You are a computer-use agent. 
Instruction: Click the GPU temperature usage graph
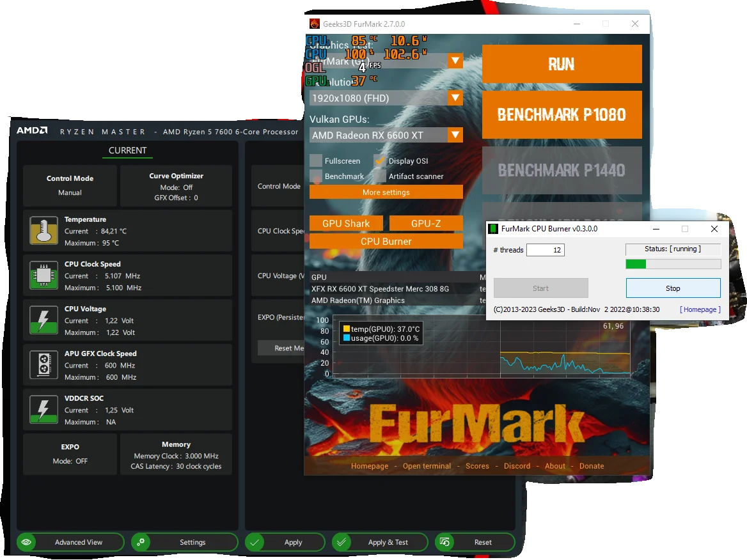481,346
